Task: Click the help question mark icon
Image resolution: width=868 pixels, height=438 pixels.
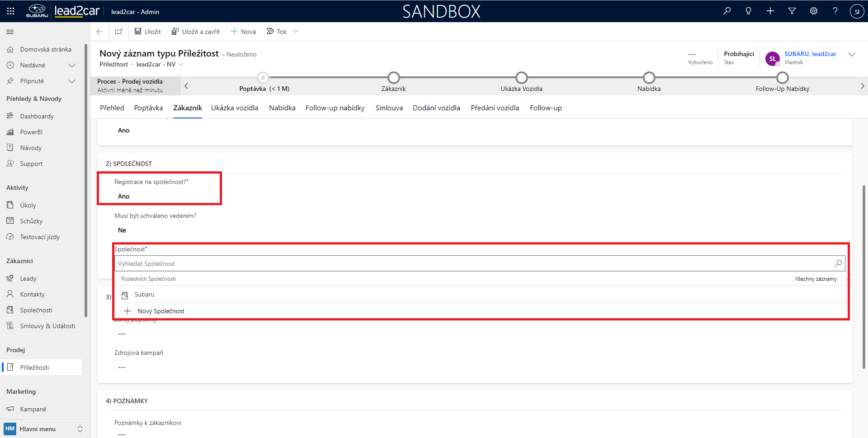Action: tap(835, 11)
